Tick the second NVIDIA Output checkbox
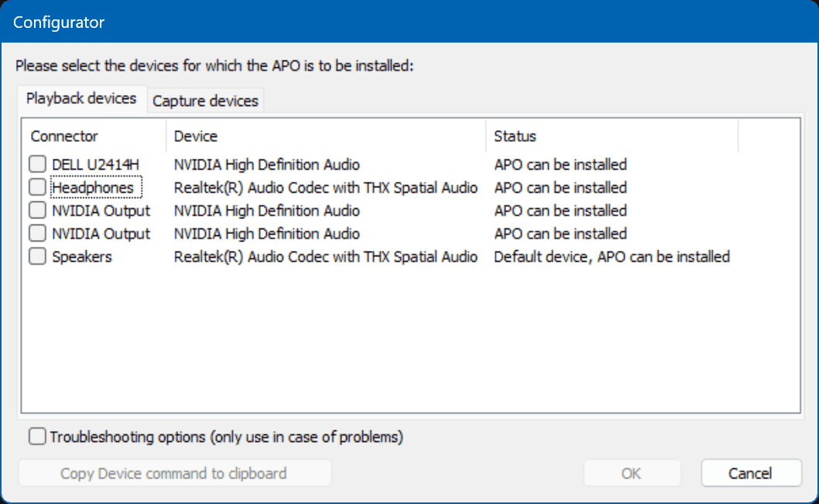The width and height of the screenshot is (819, 504). point(37,234)
